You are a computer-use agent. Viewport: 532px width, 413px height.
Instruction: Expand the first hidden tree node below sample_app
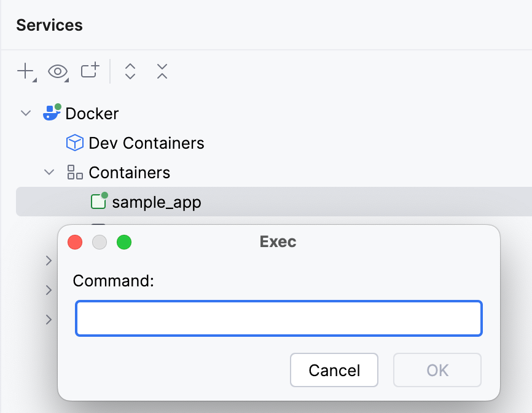49,261
